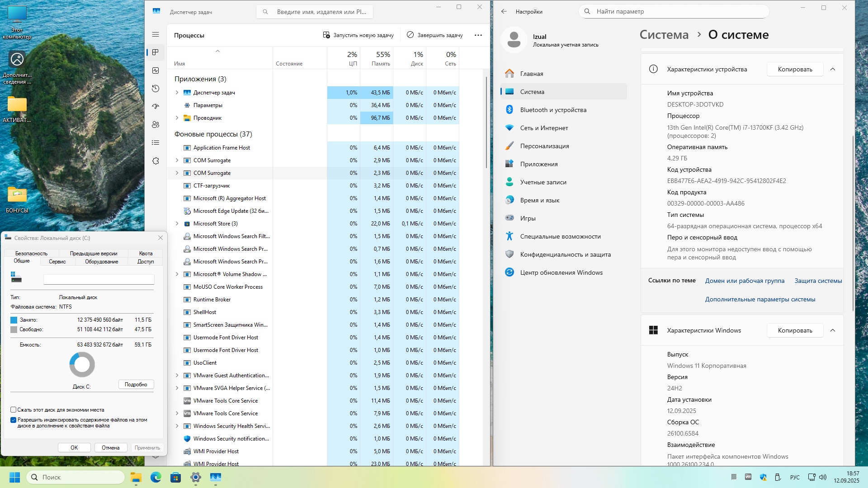Click Task Manager search field
The width and height of the screenshot is (868, 488).
click(x=315, y=12)
